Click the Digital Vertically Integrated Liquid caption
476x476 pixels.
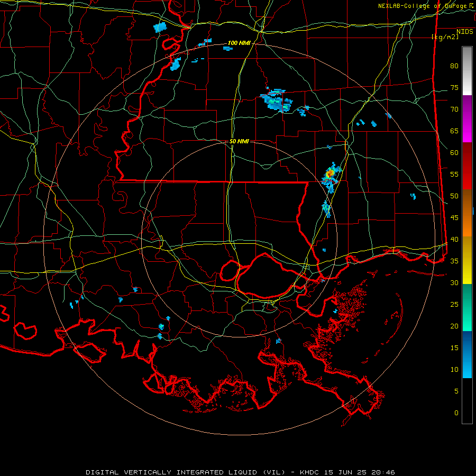tap(240, 472)
